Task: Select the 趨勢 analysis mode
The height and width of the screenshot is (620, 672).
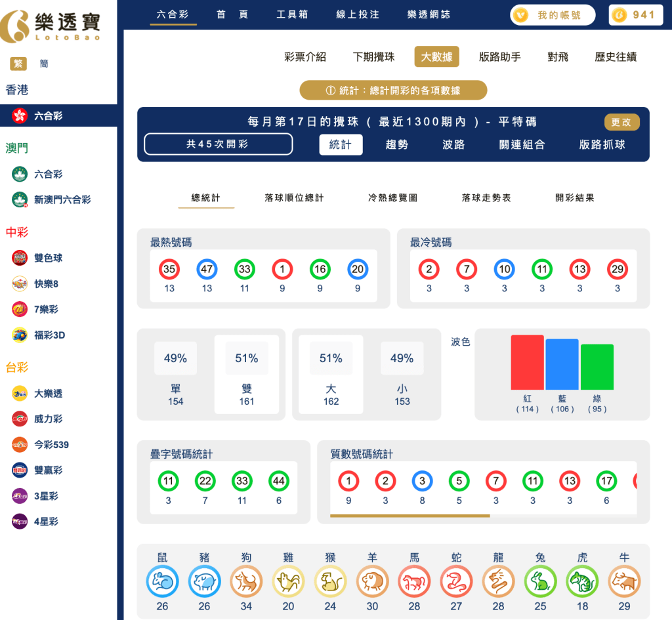Action: point(397,145)
